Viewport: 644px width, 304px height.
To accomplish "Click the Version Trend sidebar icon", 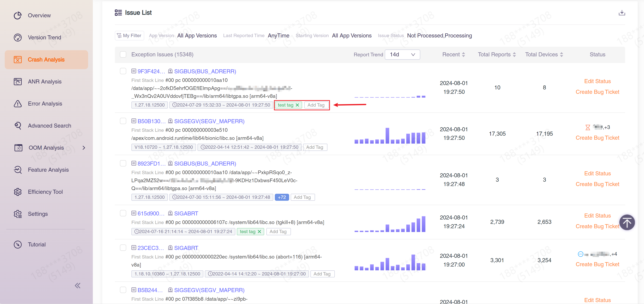I will coord(17,37).
